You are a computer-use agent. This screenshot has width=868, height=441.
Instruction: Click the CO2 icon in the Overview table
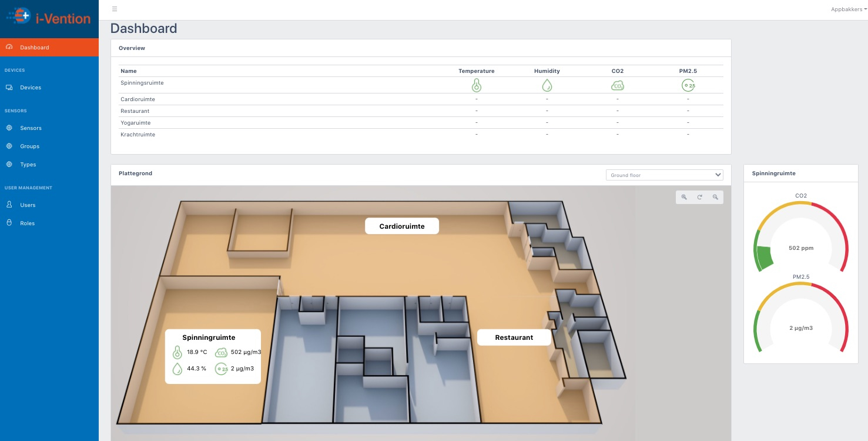point(618,85)
